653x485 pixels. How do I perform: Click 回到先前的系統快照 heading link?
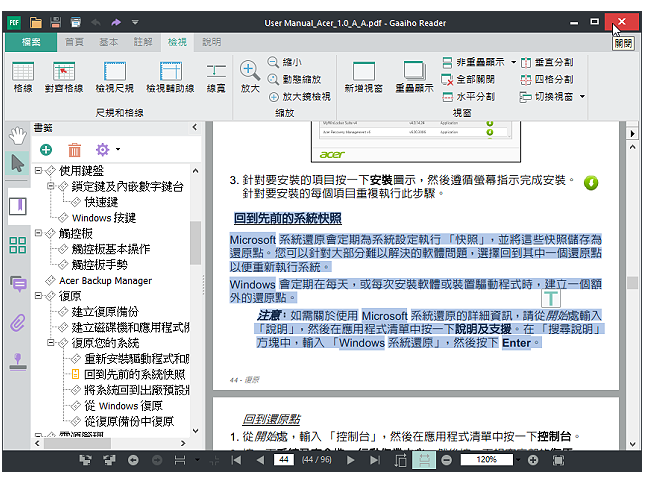pyautogui.click(x=287, y=218)
